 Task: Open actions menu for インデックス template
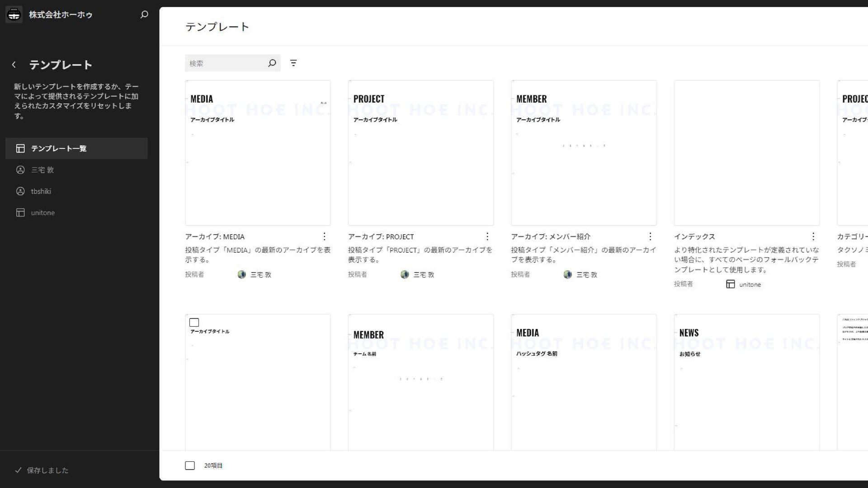[813, 236]
